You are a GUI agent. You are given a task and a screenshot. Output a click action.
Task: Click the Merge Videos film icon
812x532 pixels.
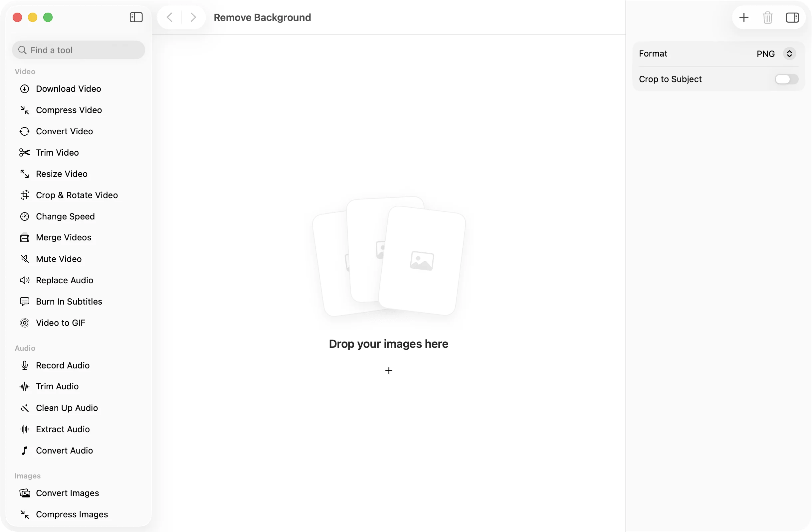pyautogui.click(x=25, y=237)
